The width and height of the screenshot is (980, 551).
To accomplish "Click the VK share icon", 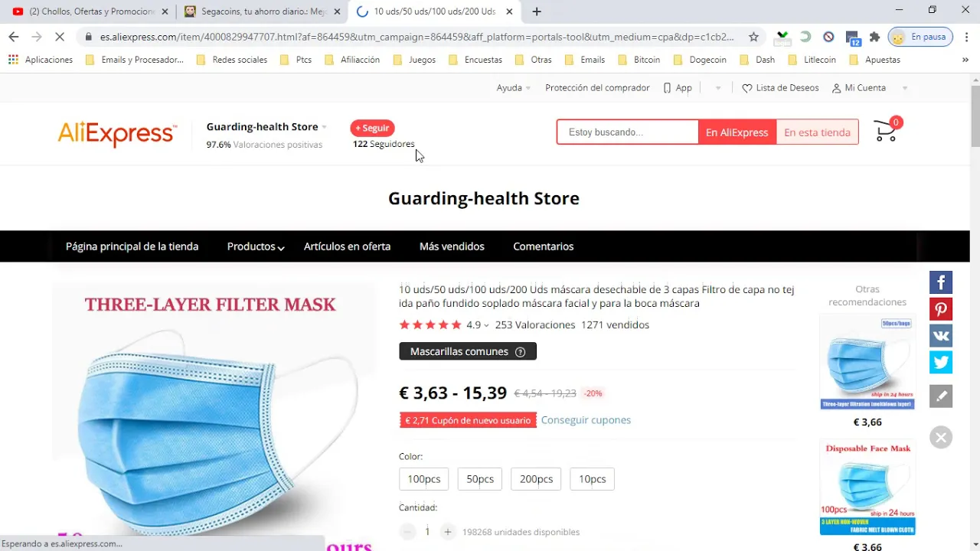I will pos(941,335).
